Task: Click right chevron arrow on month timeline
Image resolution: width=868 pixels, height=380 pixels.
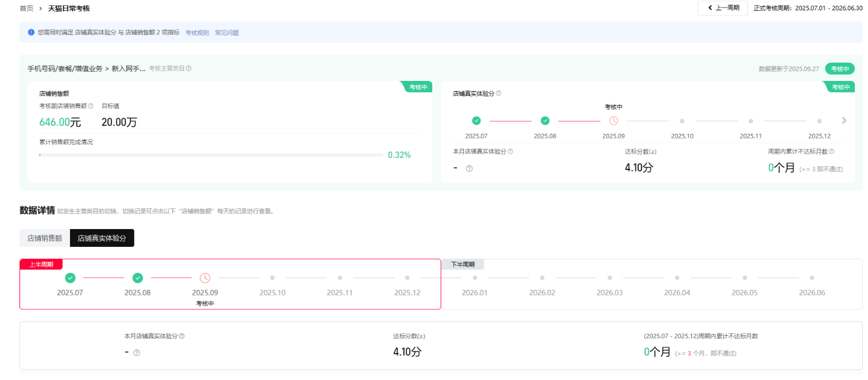Action: coord(844,121)
